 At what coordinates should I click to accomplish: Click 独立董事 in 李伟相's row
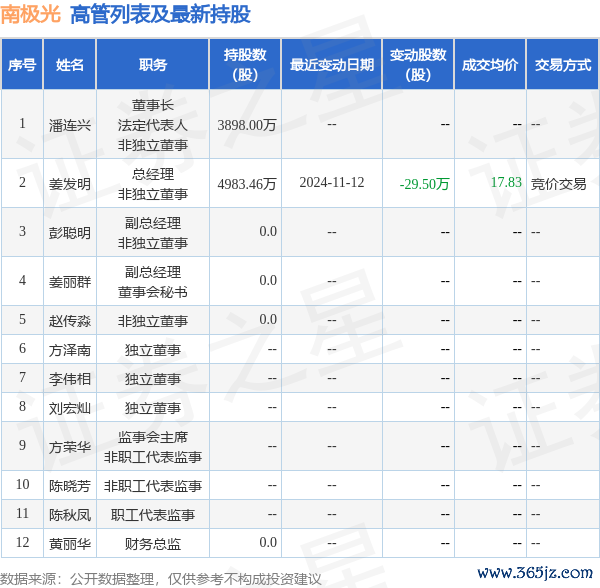tap(153, 379)
